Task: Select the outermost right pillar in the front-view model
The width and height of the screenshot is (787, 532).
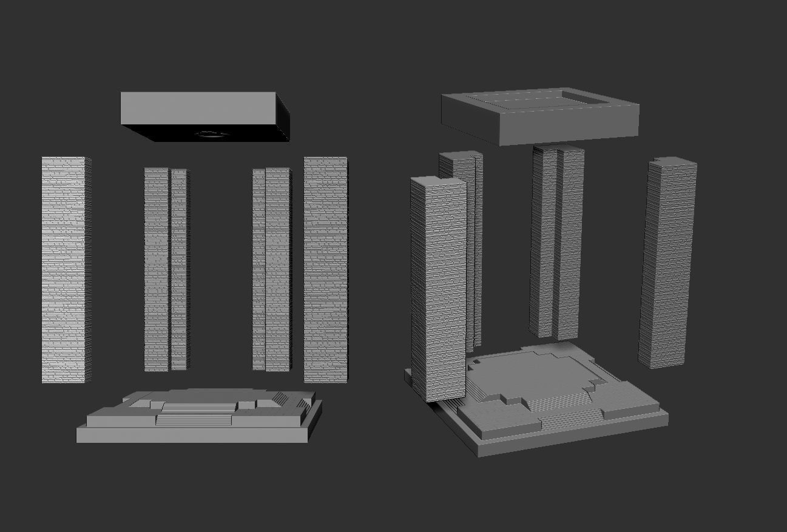Action: click(326, 270)
